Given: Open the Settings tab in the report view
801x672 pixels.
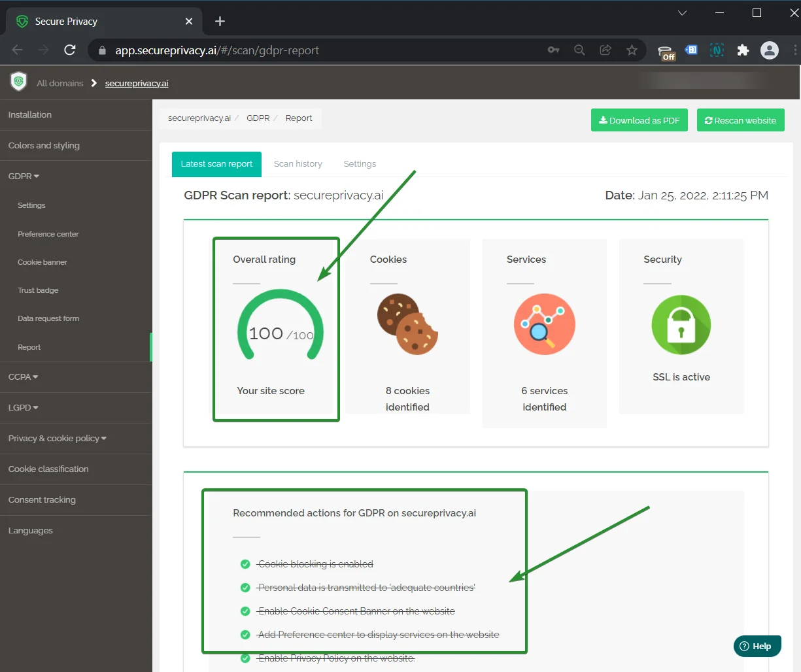Looking at the screenshot, I should coord(359,163).
